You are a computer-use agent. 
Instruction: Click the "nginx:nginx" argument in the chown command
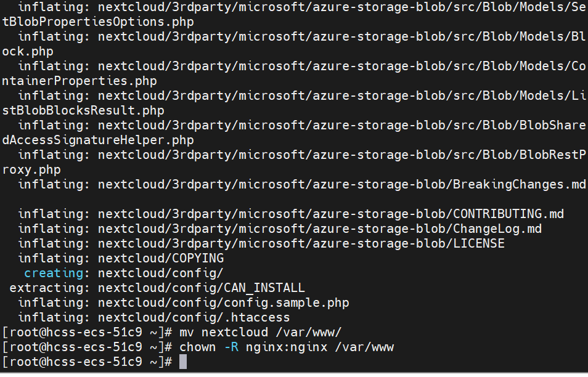[285, 347]
